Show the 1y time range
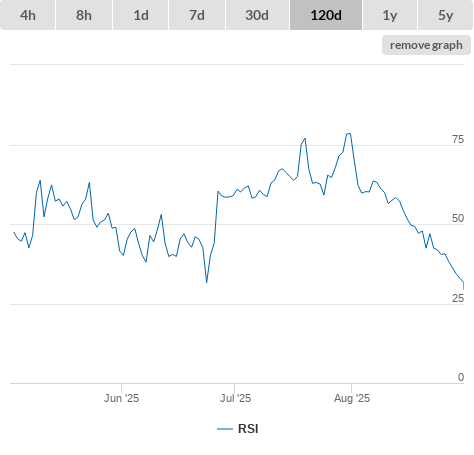The width and height of the screenshot is (474, 455). click(390, 15)
